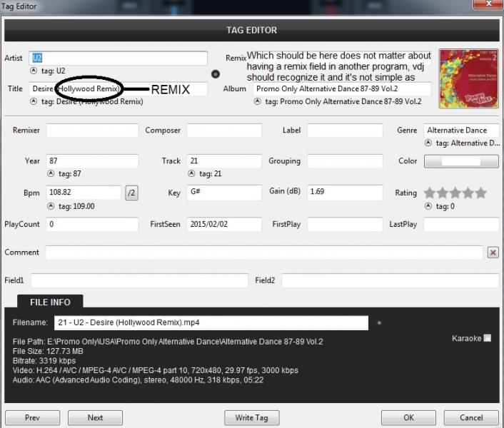
Task: Click the Write Tag button
Action: point(252,418)
